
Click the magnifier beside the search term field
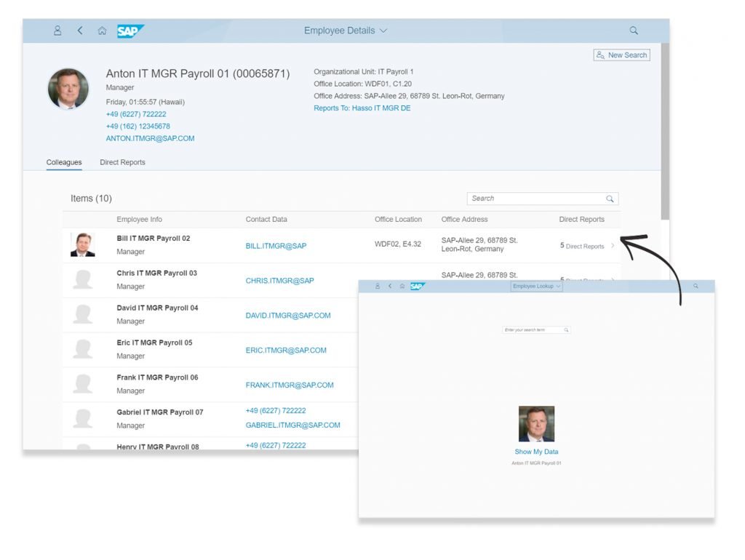coord(566,329)
